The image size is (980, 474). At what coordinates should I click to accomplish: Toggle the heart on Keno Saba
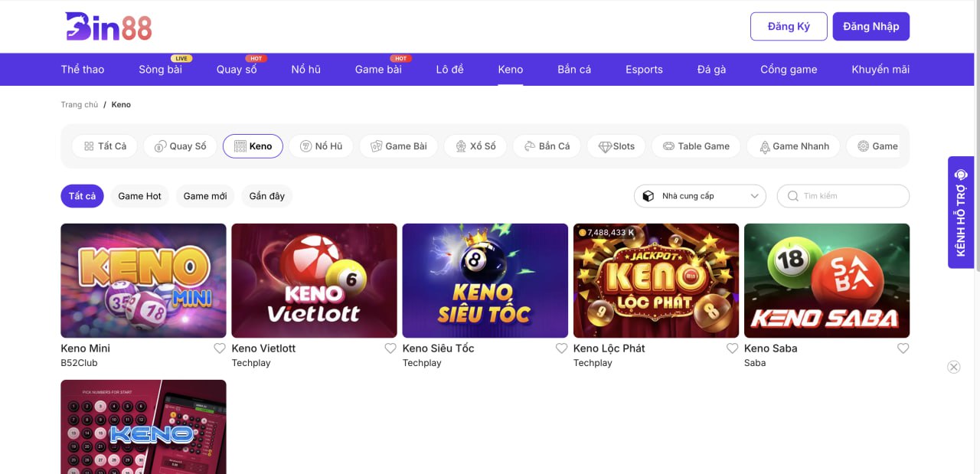(903, 348)
